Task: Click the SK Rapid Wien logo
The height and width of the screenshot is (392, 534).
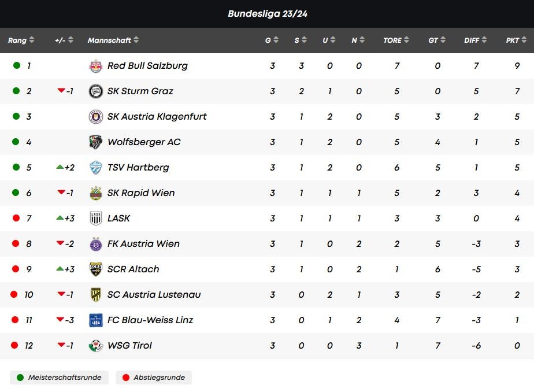Action: (x=96, y=193)
